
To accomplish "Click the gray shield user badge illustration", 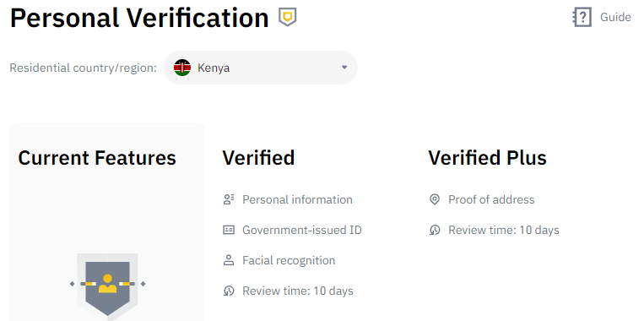I will point(107,285).
